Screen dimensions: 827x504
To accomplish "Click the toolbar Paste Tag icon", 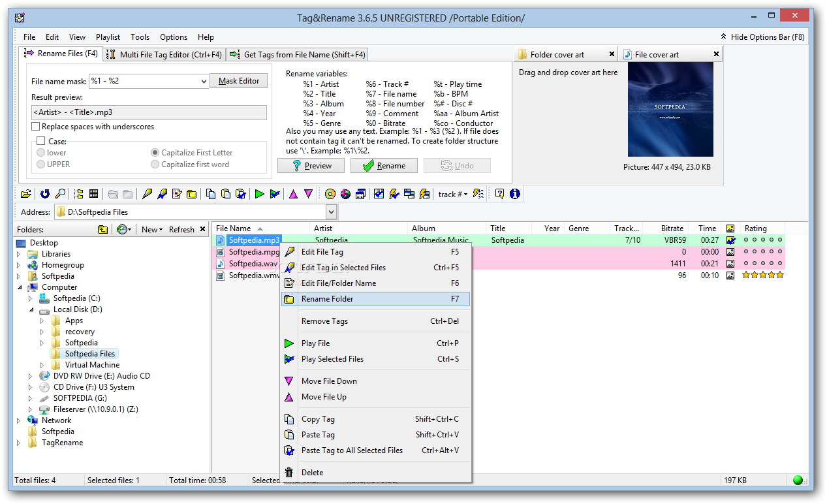I will (x=226, y=194).
